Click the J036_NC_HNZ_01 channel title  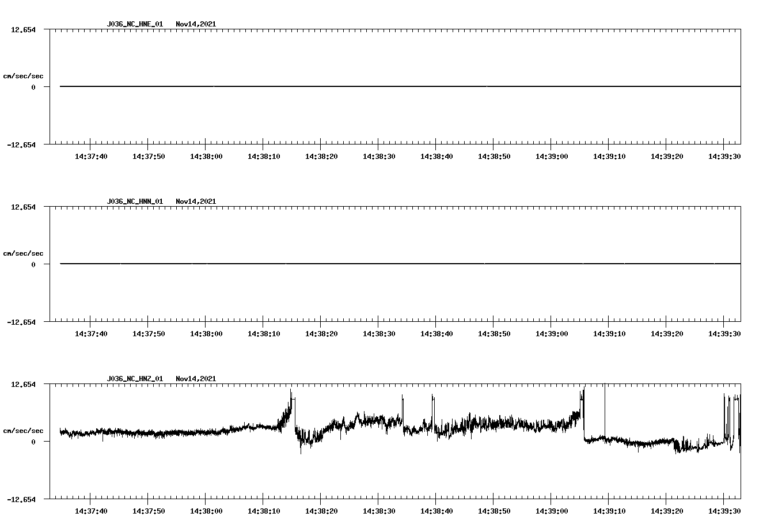(135, 379)
